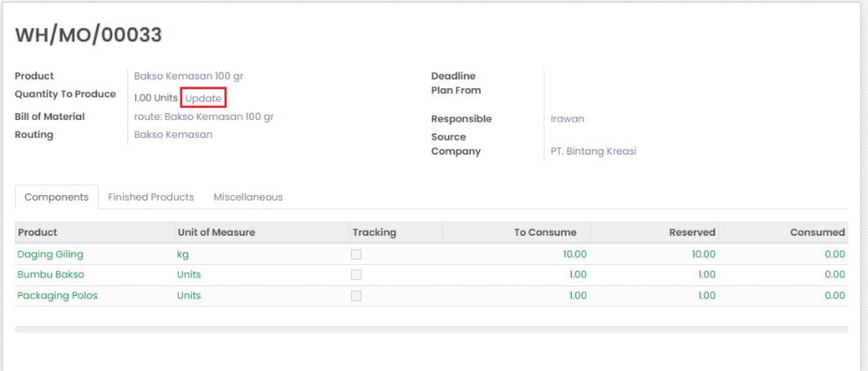Image resolution: width=868 pixels, height=371 pixels.
Task: Switch to the Miscellaneous tab
Action: 248,197
